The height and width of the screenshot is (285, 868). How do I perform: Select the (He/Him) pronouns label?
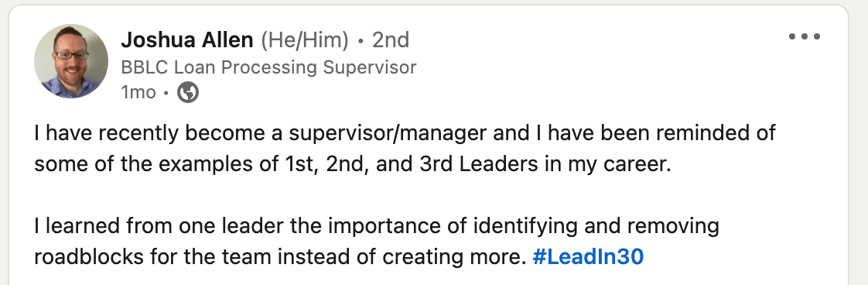point(305,40)
